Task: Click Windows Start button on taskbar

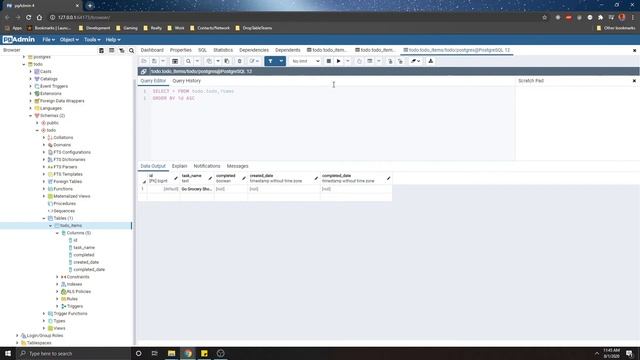Action: (8, 353)
